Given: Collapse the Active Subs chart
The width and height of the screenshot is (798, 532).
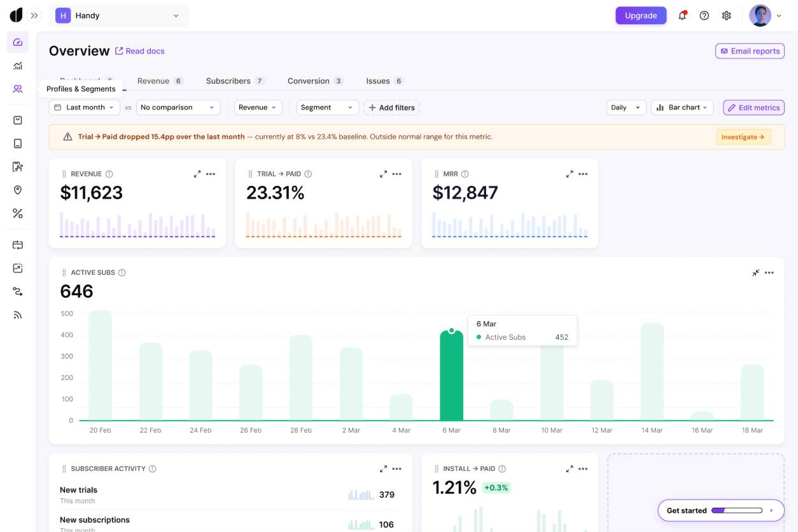Looking at the screenshot, I should [x=755, y=272].
